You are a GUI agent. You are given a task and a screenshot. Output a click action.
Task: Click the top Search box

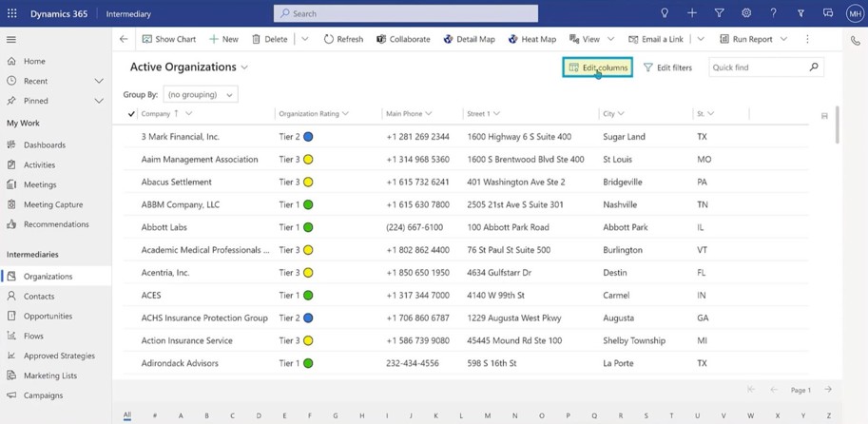coord(406,14)
